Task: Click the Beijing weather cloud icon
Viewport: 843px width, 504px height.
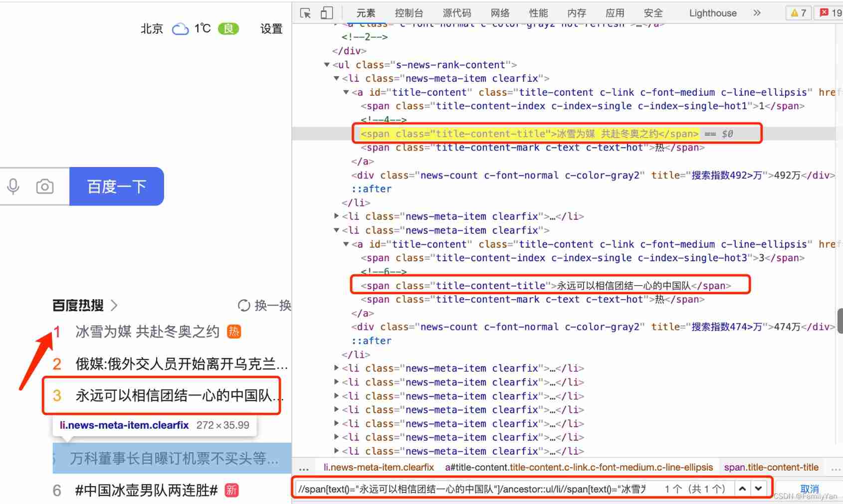Action: (180, 29)
